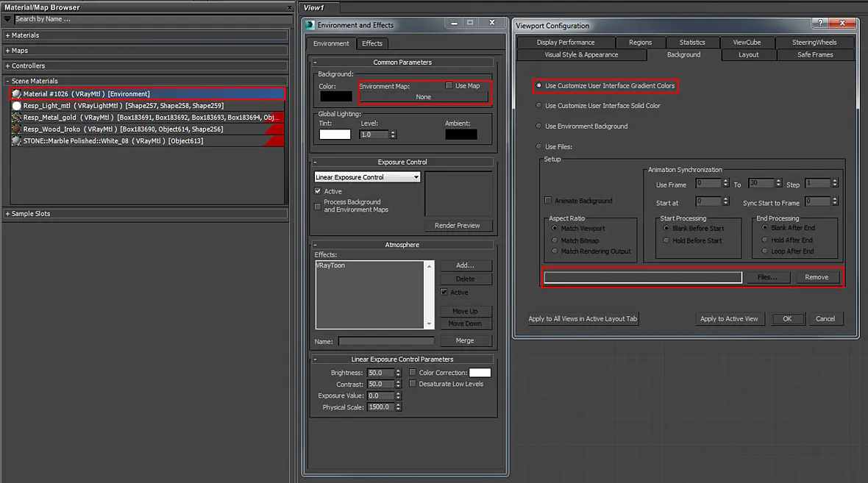This screenshot has height=483, width=868.
Task: Click Merge atmosphere button
Action: [465, 341]
